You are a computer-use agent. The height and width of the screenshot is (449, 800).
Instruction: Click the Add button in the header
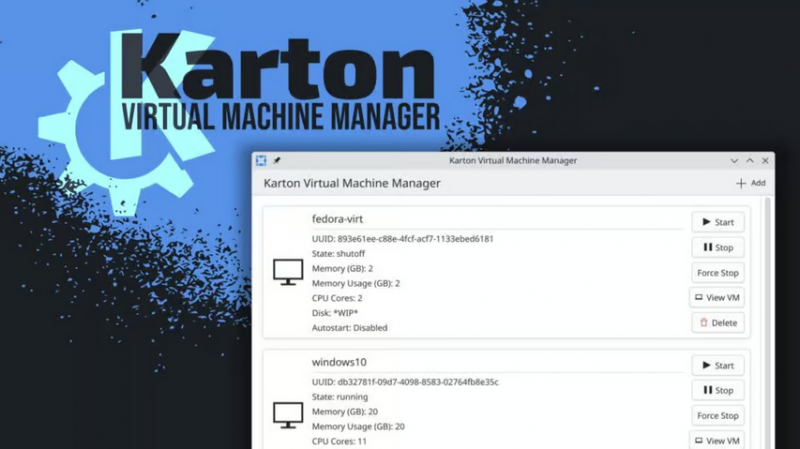click(751, 183)
